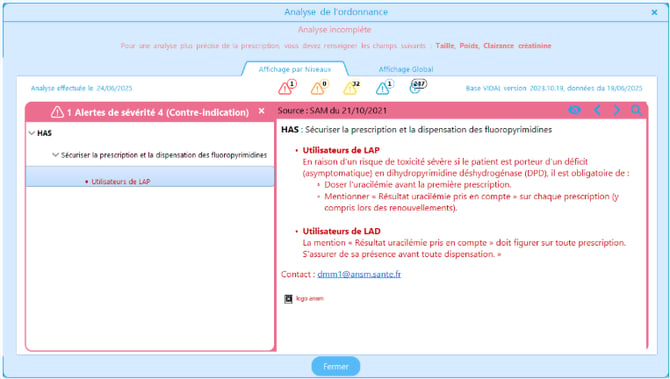The width and height of the screenshot is (670, 379).
Task: Click the Fermer button
Action: [x=335, y=366]
